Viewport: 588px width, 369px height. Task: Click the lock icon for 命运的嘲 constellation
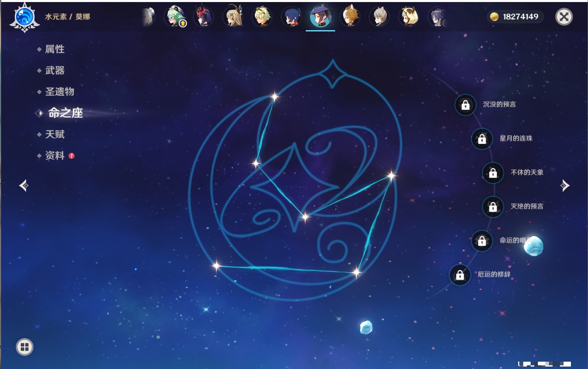click(x=482, y=241)
